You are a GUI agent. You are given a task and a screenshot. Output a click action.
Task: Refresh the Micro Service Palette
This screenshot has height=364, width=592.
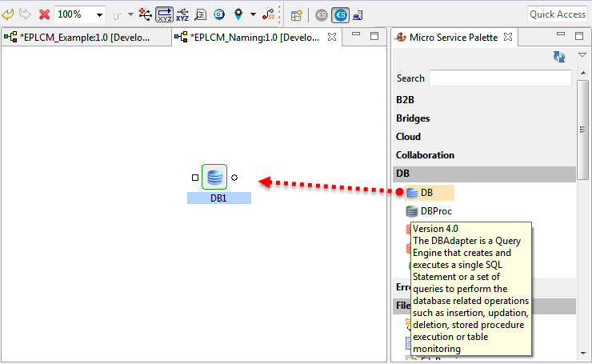pos(559,57)
